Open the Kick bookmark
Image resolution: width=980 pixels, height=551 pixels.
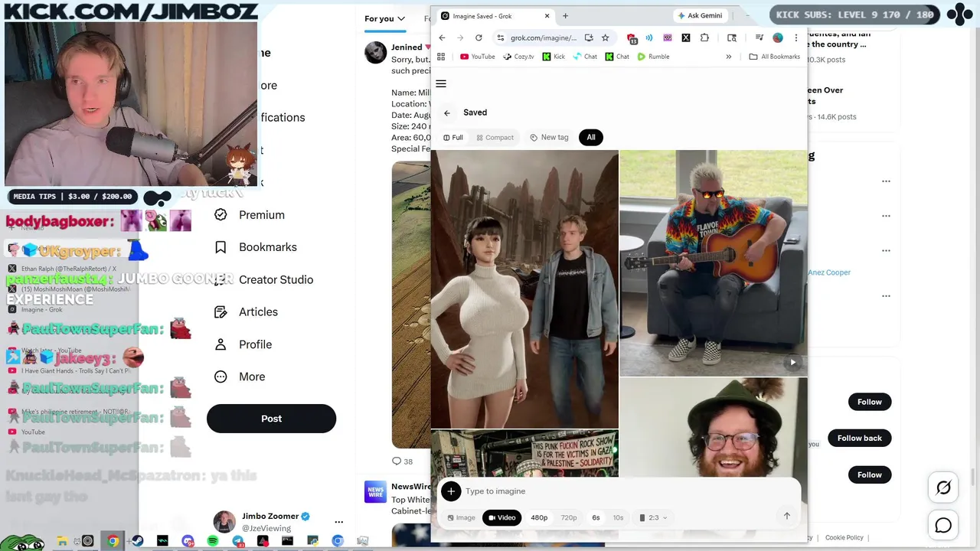coord(554,57)
